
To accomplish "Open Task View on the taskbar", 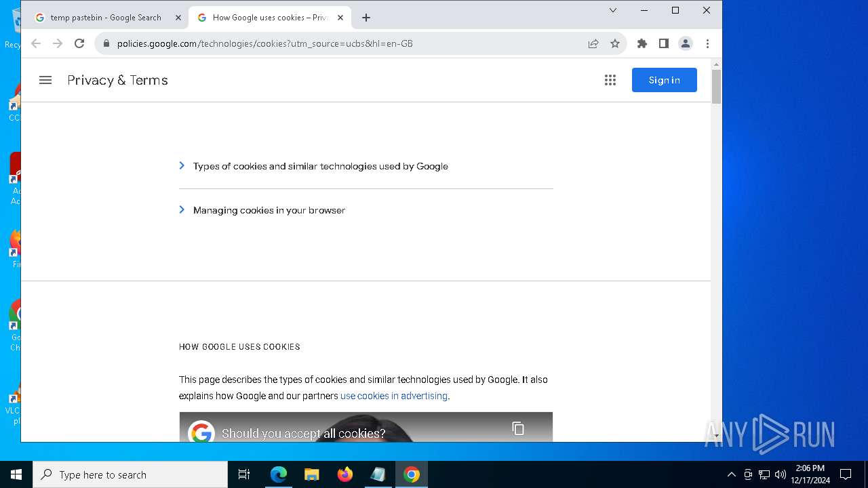I will tap(244, 474).
